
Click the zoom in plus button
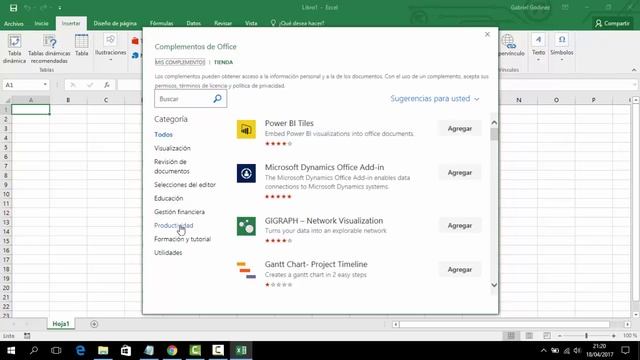coord(613,336)
